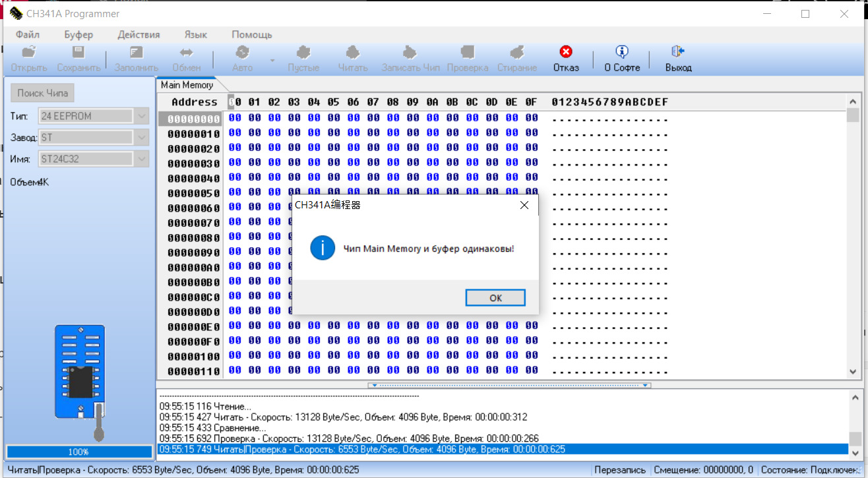
Task: Select address row 000000C0
Action: pyautogui.click(x=194, y=297)
